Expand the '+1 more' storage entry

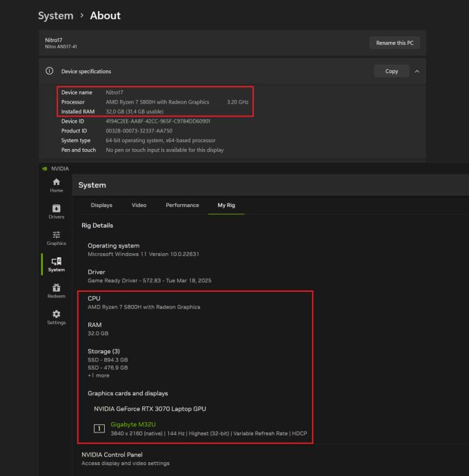coord(98,376)
